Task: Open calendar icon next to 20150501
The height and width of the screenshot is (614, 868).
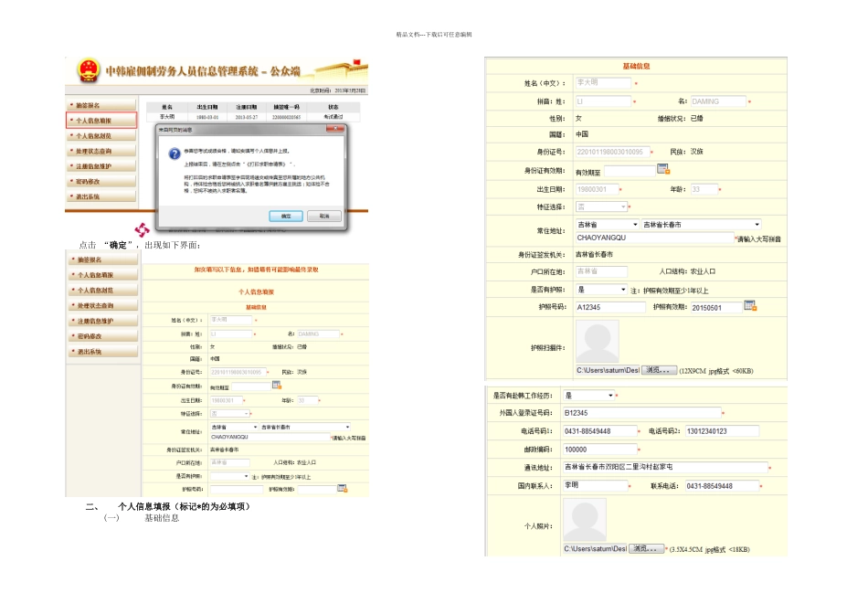Action: pyautogui.click(x=750, y=305)
